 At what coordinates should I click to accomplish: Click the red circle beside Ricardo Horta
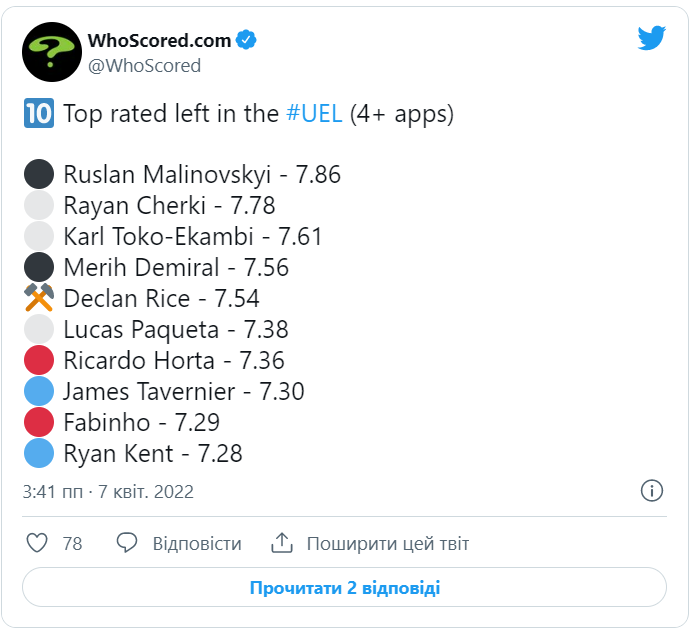tap(38, 360)
